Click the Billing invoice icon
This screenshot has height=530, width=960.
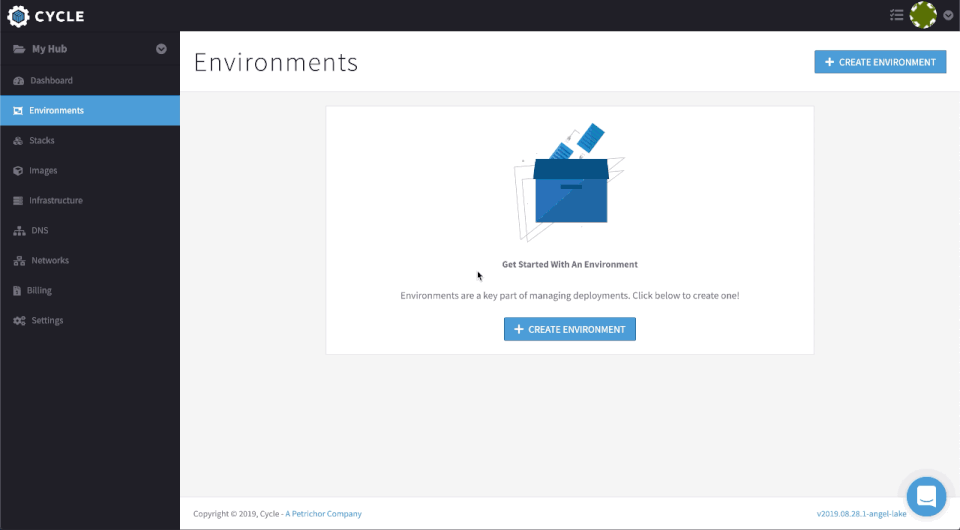pos(17,291)
